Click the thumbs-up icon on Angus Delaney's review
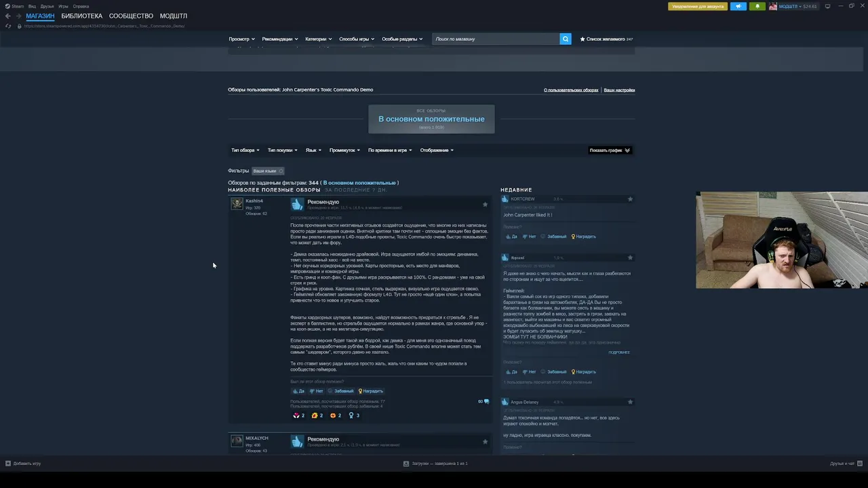Screen dimensions: 868x488 pos(505,402)
